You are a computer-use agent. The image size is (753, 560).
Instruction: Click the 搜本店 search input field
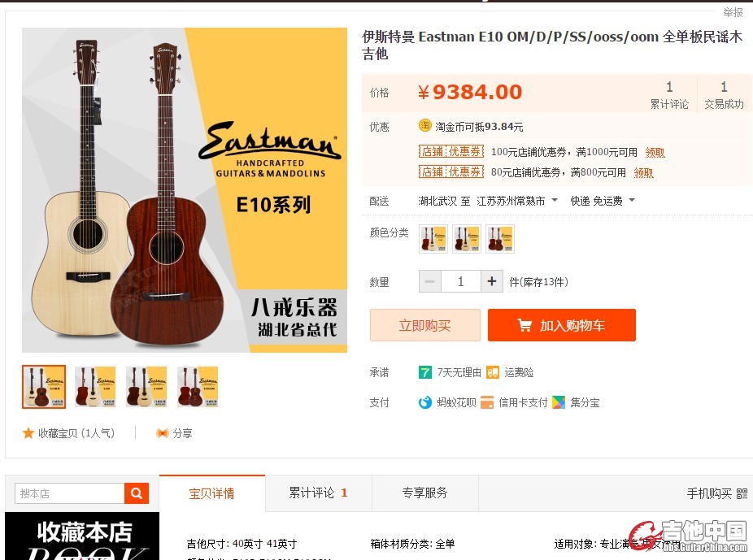70,493
